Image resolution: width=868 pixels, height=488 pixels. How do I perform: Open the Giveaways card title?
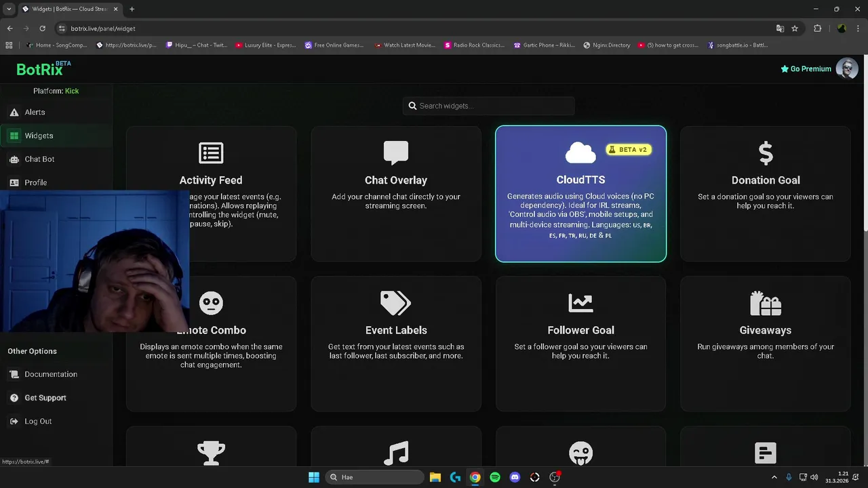[x=766, y=330]
